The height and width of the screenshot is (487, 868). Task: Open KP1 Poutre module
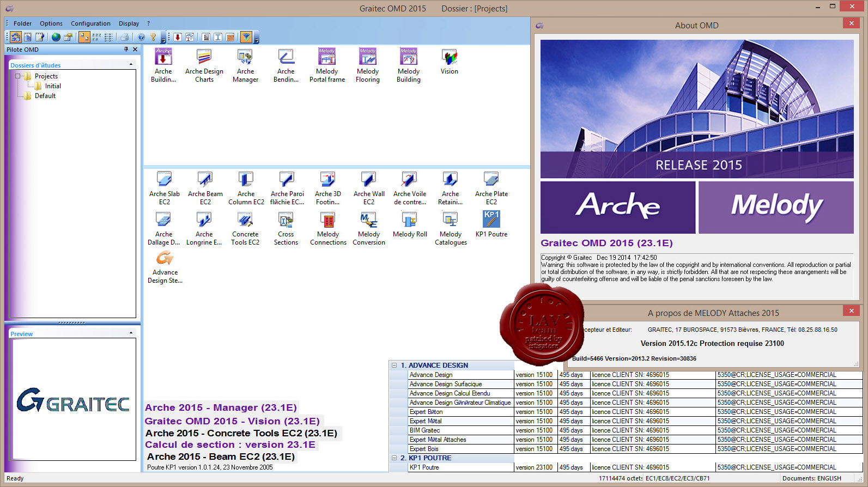(x=491, y=224)
